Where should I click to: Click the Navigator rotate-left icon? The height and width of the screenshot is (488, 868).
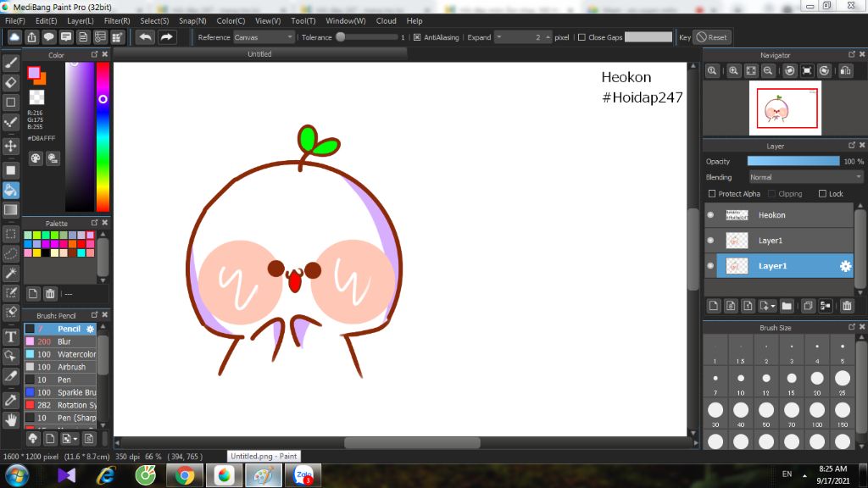tap(790, 71)
